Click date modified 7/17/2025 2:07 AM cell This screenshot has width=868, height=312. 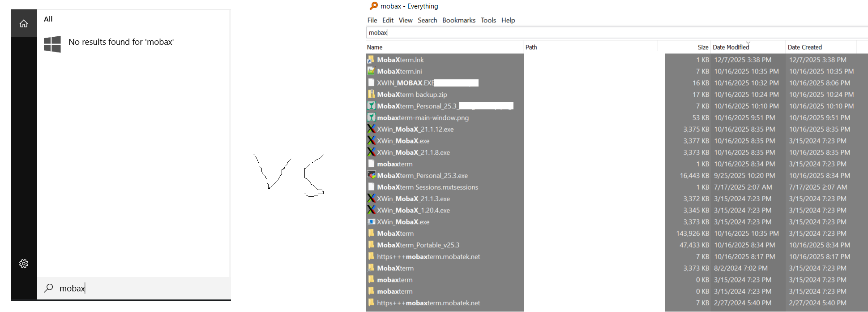(x=743, y=187)
